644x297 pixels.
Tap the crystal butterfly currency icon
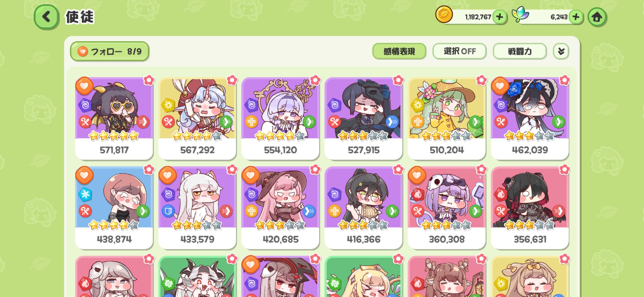point(521,14)
